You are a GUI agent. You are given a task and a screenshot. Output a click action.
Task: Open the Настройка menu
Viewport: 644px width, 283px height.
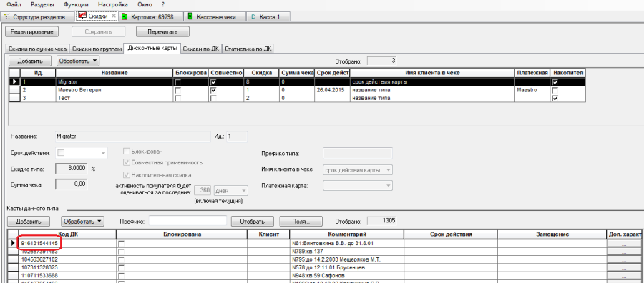113,4
